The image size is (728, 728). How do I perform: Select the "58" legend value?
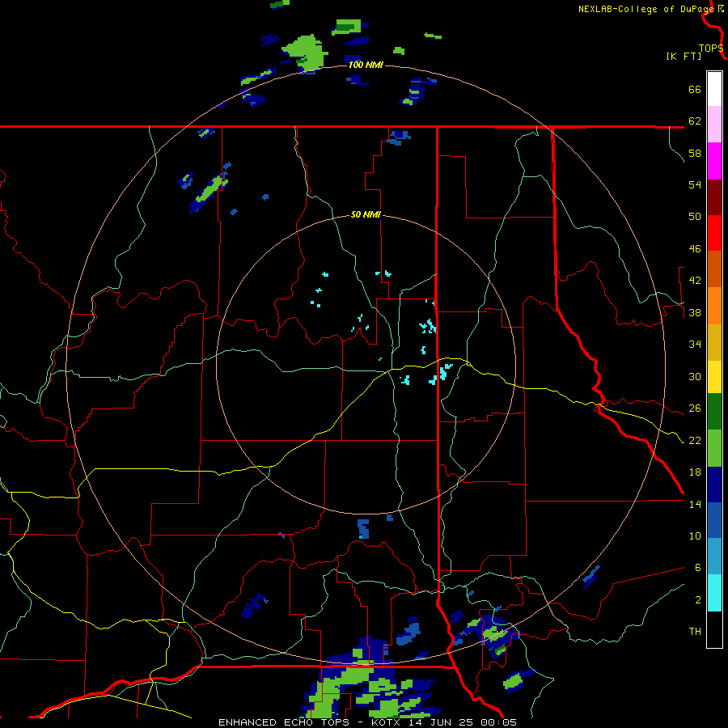pos(695,153)
